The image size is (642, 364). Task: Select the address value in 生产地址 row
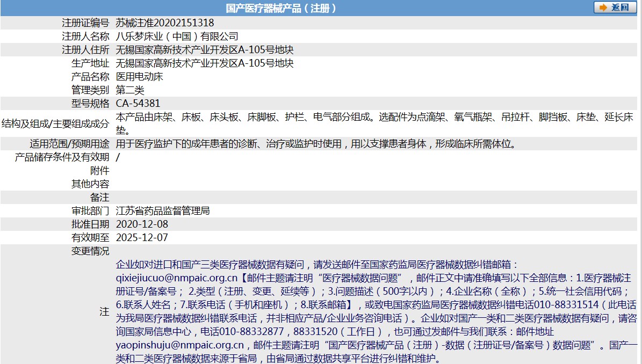click(205, 63)
